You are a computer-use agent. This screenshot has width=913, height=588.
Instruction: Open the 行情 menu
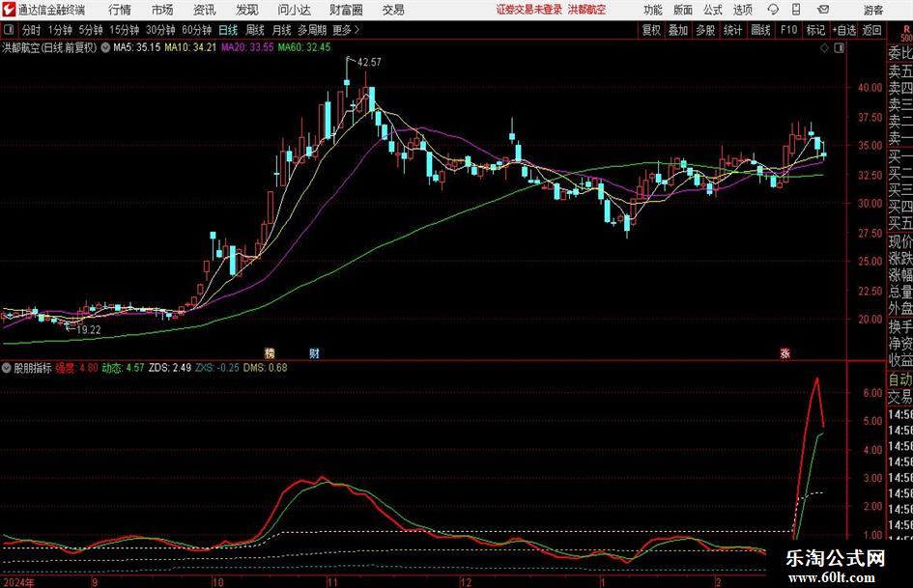click(120, 10)
